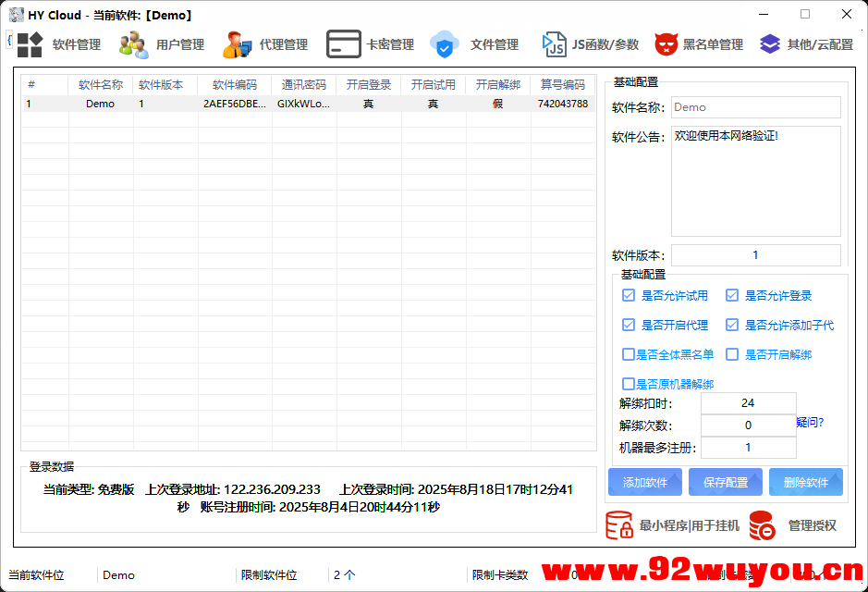Toggle 是否允许登录 off
Screen dimensions: 868x592
coord(732,295)
